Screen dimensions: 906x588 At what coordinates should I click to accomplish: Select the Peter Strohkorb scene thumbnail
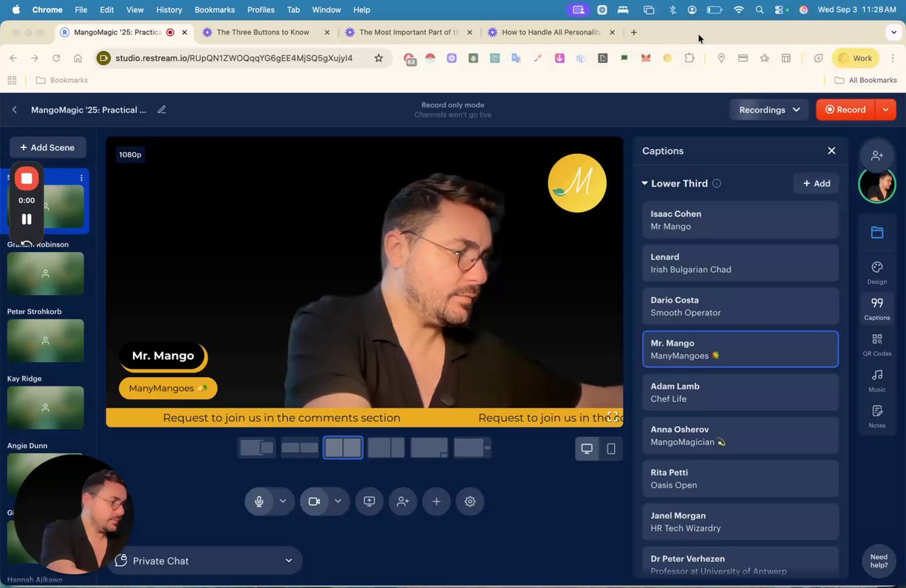[45, 340]
